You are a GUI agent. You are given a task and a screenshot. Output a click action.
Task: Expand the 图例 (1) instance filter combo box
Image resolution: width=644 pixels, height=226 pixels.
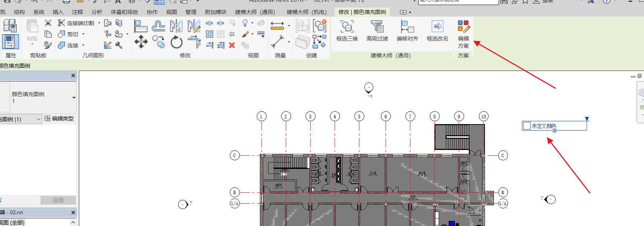[x=38, y=119]
